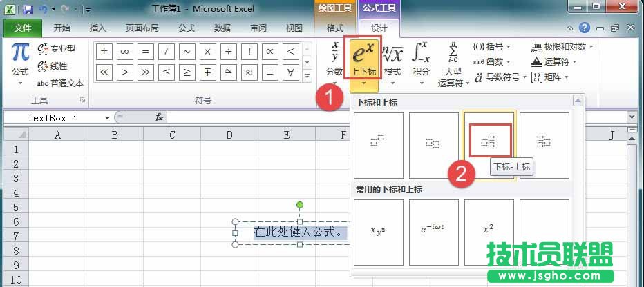Switch to View (视图) tab
Screen dimensions: 644x287
click(x=294, y=28)
